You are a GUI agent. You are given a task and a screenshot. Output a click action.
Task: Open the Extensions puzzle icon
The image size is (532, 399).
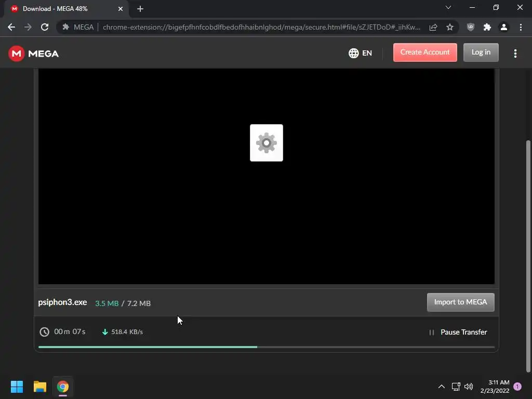pos(487,27)
